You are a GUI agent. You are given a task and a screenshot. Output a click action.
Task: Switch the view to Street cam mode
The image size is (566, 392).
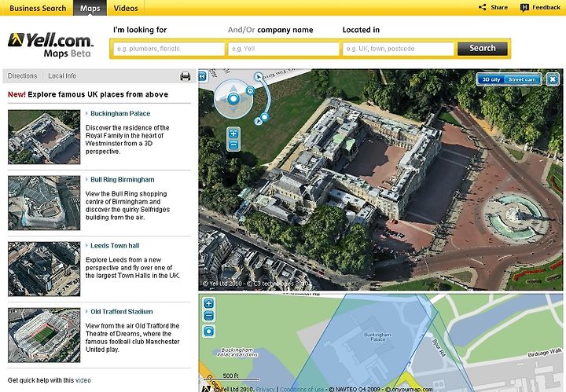click(522, 79)
